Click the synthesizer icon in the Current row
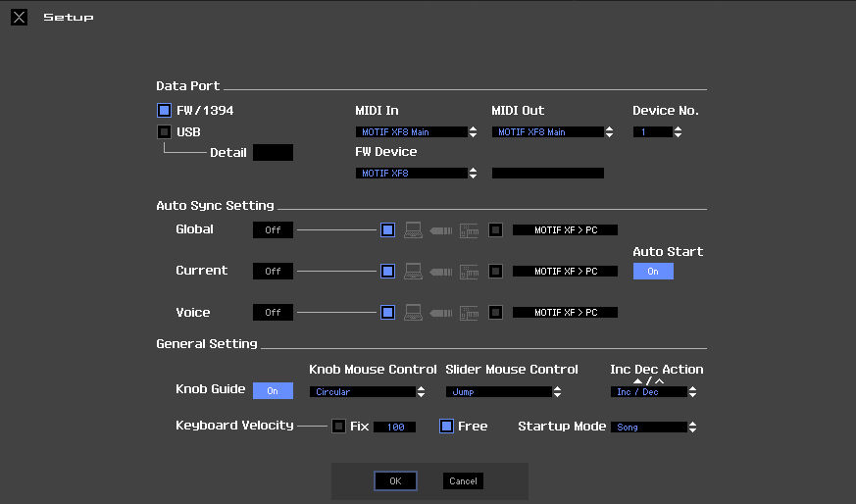The image size is (856, 504). [470, 272]
